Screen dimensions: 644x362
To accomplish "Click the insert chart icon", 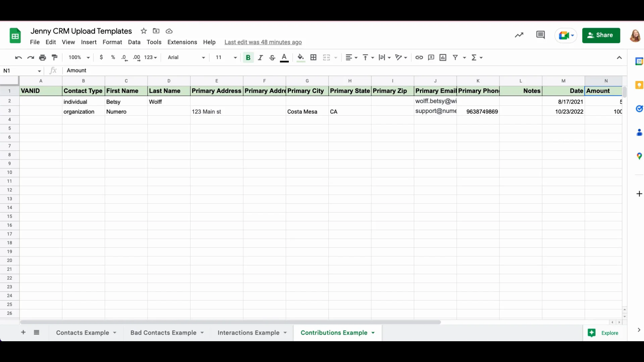I will pyautogui.click(x=443, y=57).
